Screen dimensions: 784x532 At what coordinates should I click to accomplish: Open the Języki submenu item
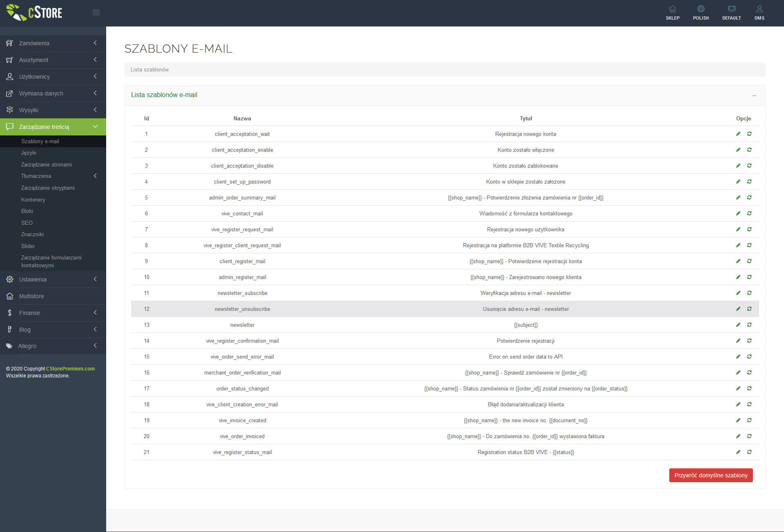point(53,153)
